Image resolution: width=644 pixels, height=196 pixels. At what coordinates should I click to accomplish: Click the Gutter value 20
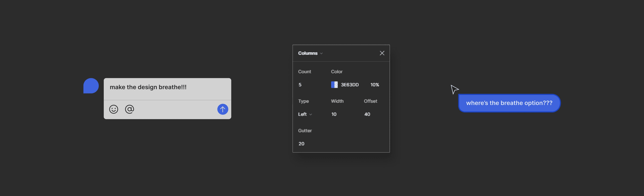coord(301,144)
